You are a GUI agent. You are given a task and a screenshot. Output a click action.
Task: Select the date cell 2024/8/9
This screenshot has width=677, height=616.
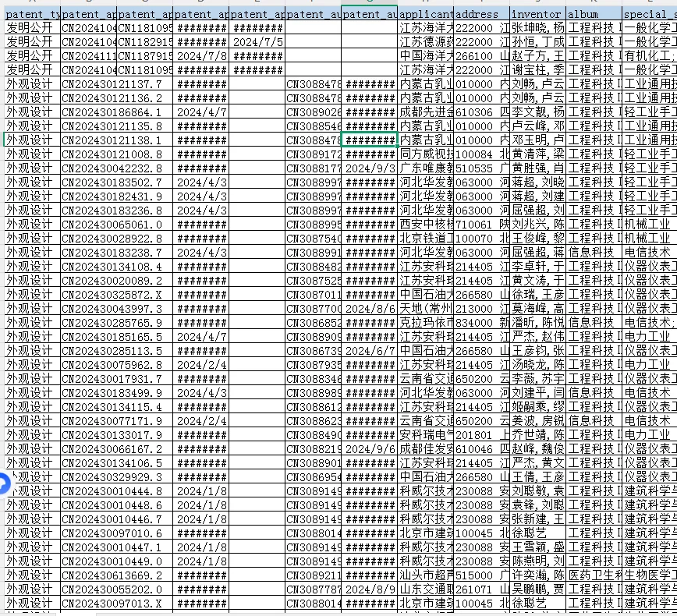369,589
